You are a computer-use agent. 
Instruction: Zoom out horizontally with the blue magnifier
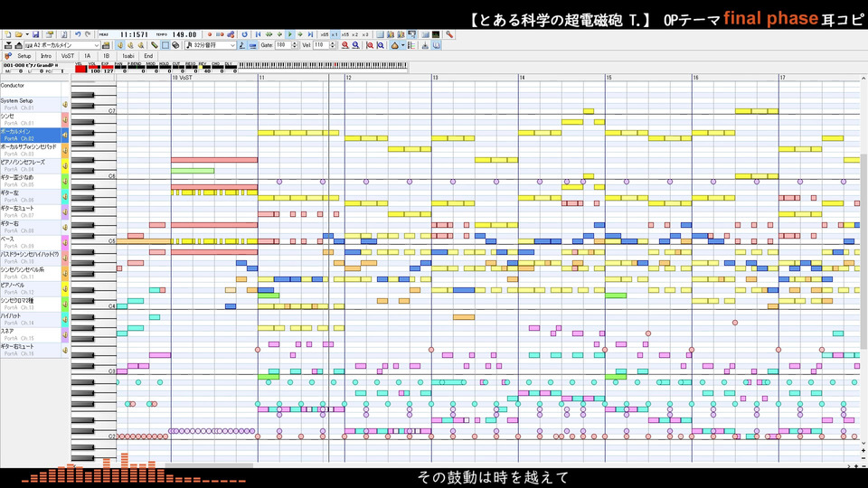point(355,45)
